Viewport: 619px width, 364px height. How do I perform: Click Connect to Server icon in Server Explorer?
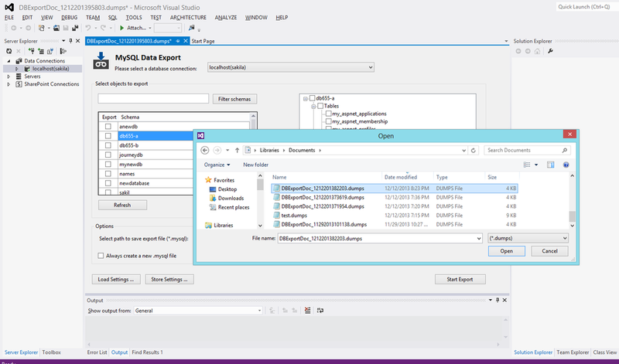click(x=41, y=51)
